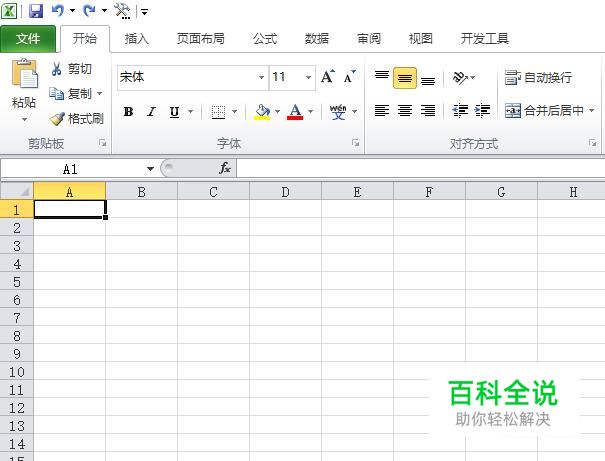This screenshot has height=461, width=605.
Task: Decrease font size with small A
Action: click(349, 77)
